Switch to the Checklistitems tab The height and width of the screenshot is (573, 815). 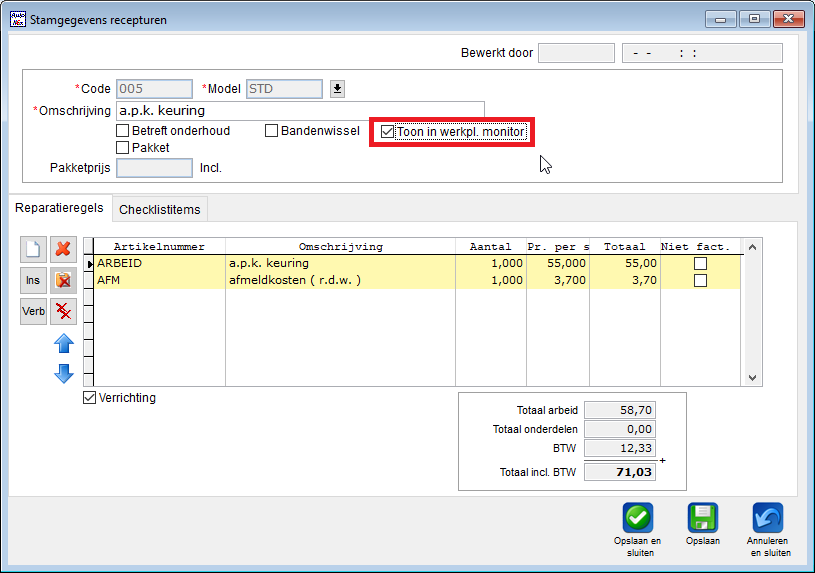160,210
